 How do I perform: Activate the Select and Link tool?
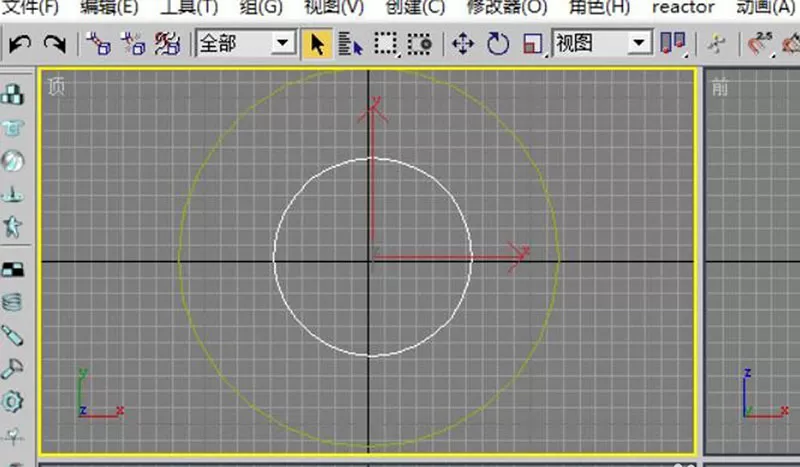coord(98,44)
